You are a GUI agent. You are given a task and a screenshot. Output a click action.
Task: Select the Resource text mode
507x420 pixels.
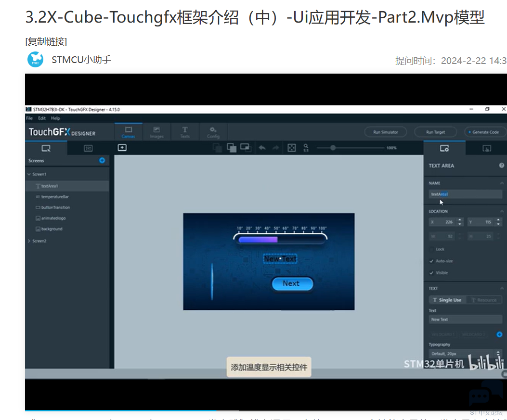point(484,300)
